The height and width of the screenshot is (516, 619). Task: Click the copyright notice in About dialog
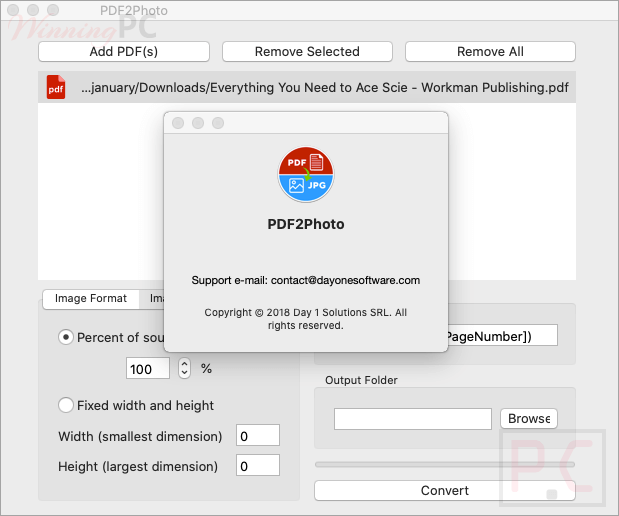(306, 319)
